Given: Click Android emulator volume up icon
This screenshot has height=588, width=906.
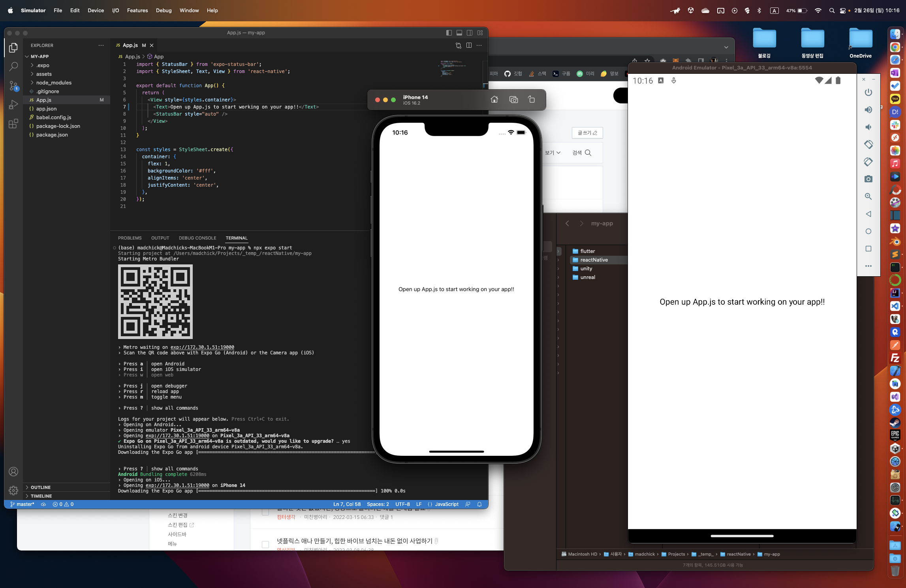Looking at the screenshot, I should coord(868,110).
